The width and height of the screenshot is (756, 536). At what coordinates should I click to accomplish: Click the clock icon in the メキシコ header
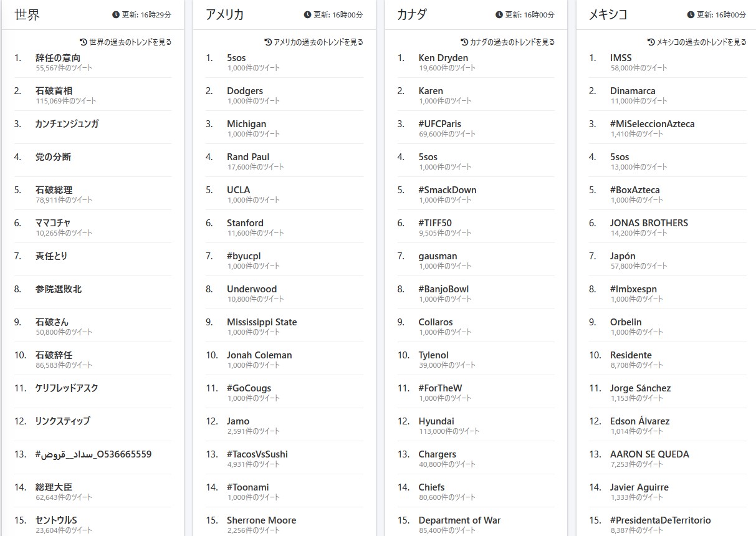691,14
